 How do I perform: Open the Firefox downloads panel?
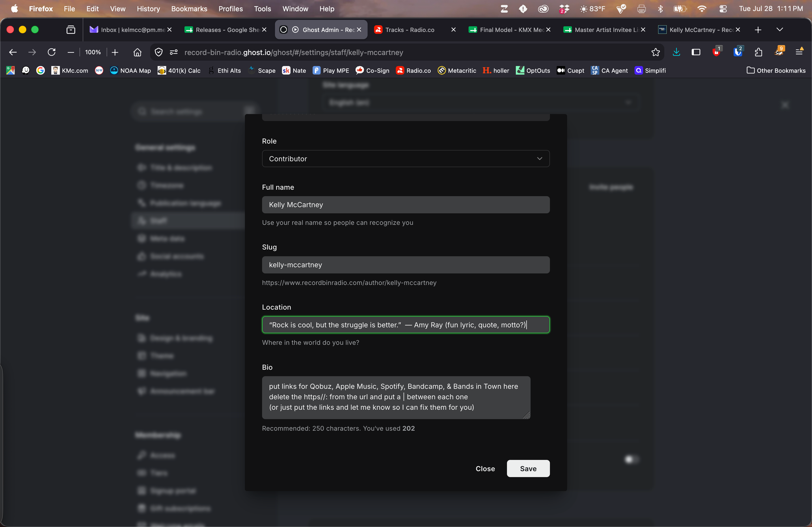(x=676, y=52)
